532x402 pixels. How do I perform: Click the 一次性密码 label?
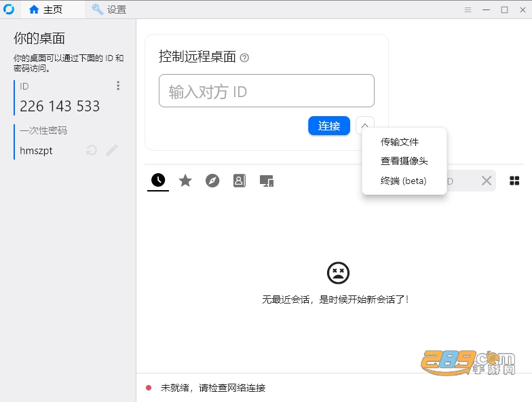click(x=43, y=130)
